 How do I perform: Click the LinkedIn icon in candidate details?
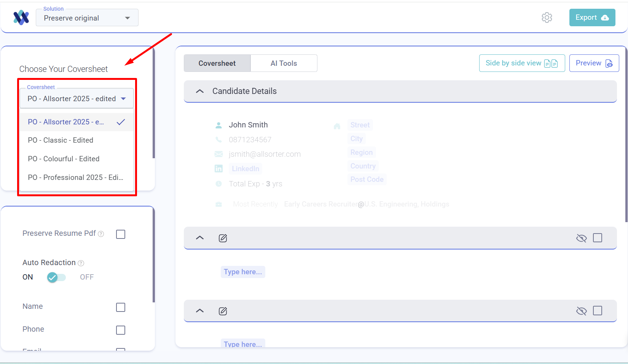click(219, 168)
